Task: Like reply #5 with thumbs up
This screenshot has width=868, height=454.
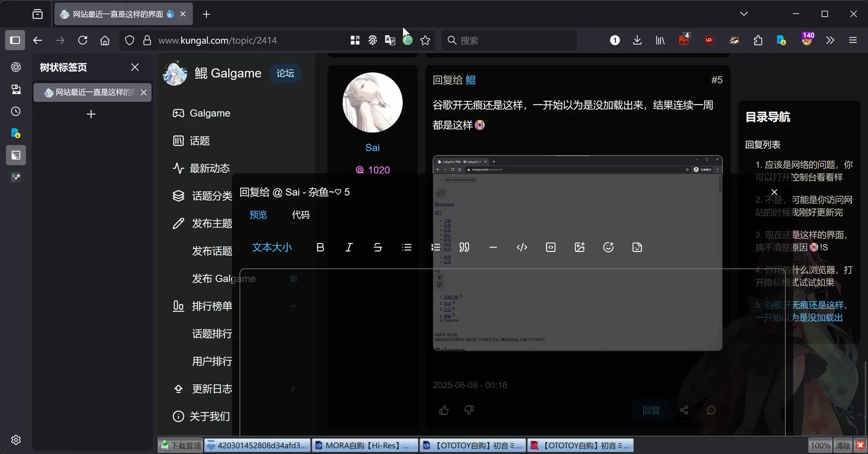Action: (444, 410)
